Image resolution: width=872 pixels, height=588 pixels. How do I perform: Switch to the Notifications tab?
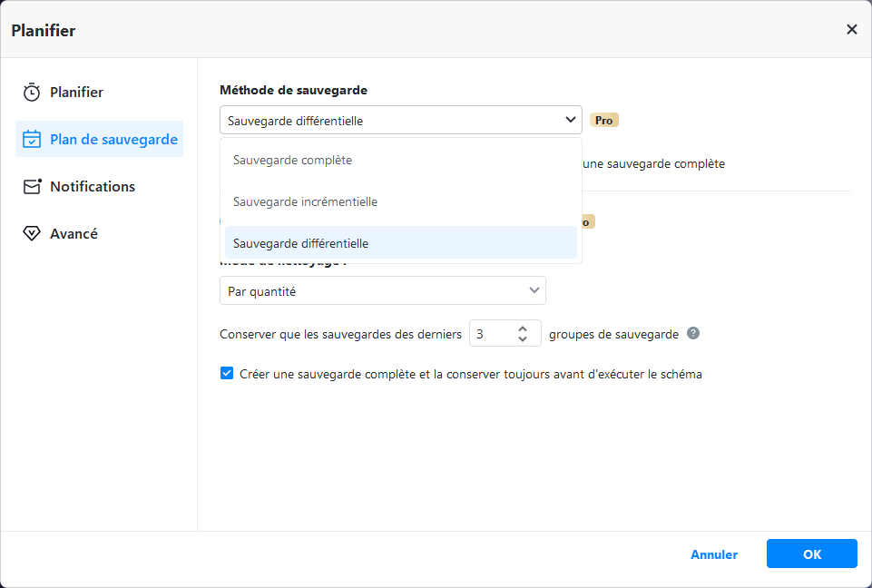[x=92, y=187]
